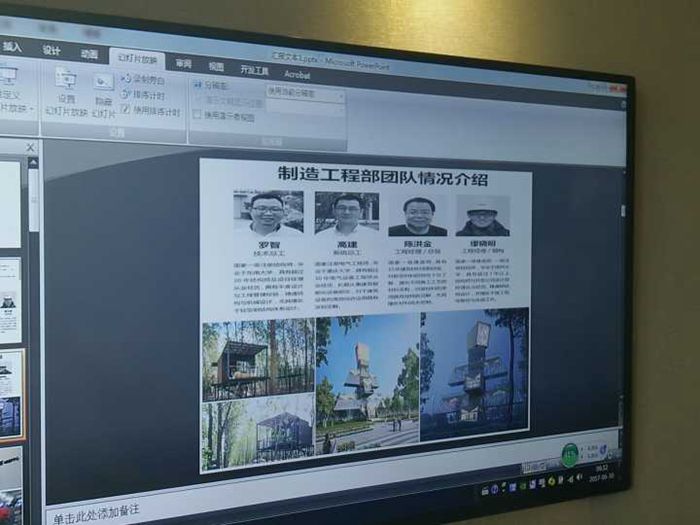
Task: Enable 使用演示者视图 presenter view checkbox
Action: [x=197, y=115]
